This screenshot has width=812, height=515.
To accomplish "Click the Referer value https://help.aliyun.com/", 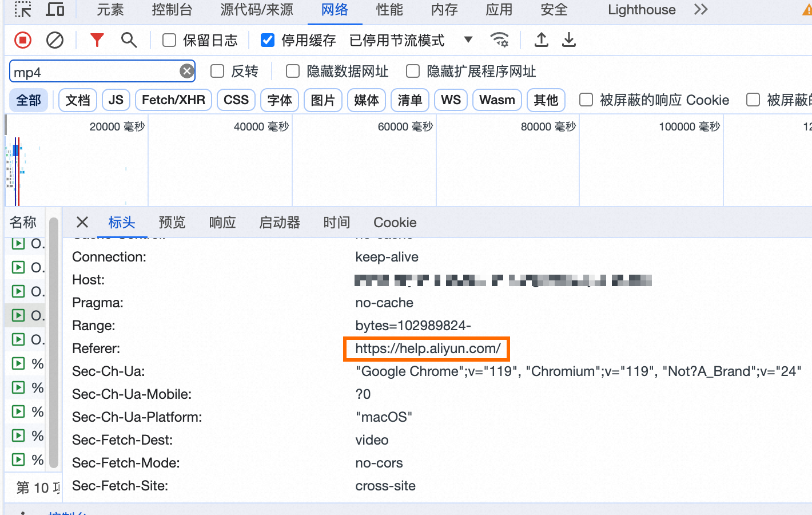I will click(x=428, y=348).
